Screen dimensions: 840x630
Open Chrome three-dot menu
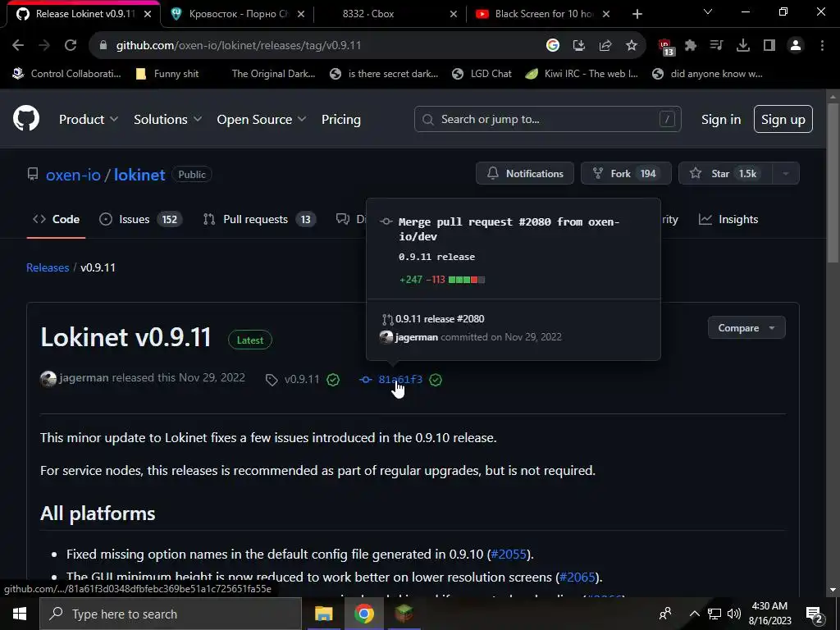822,46
